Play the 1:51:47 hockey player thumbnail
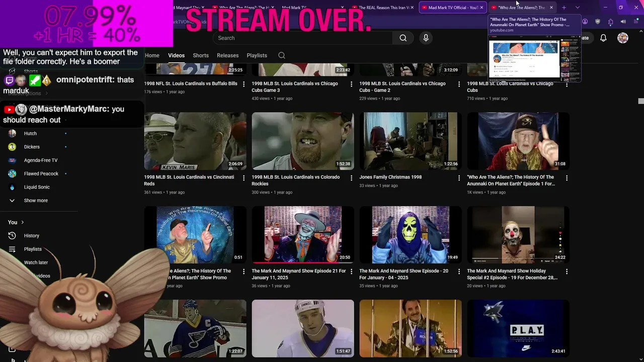Viewport: 644px width, 362px height. pos(303,328)
